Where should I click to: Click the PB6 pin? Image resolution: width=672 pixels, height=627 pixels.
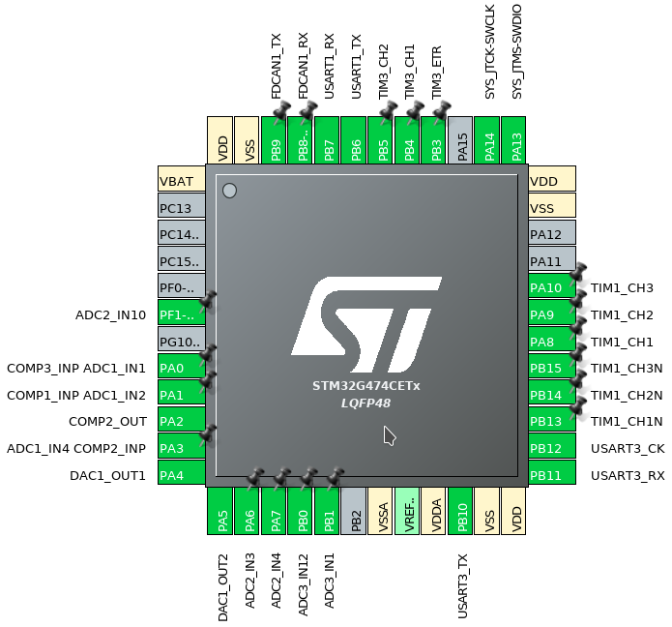354,140
